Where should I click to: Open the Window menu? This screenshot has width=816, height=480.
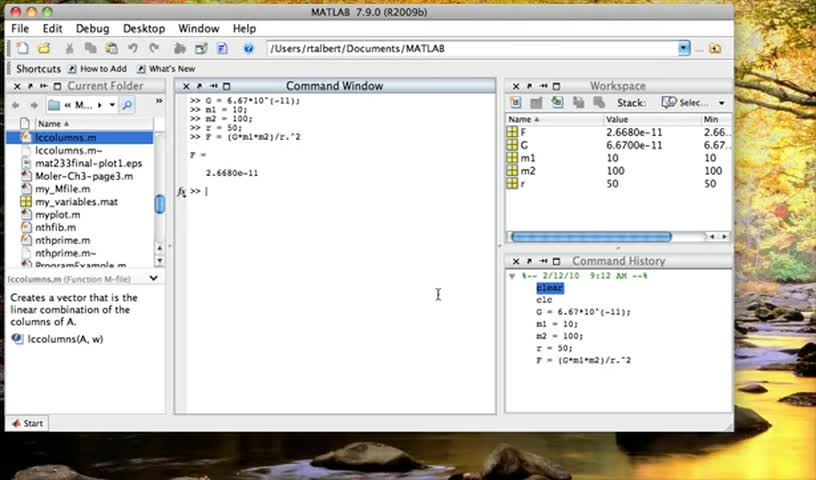click(199, 29)
